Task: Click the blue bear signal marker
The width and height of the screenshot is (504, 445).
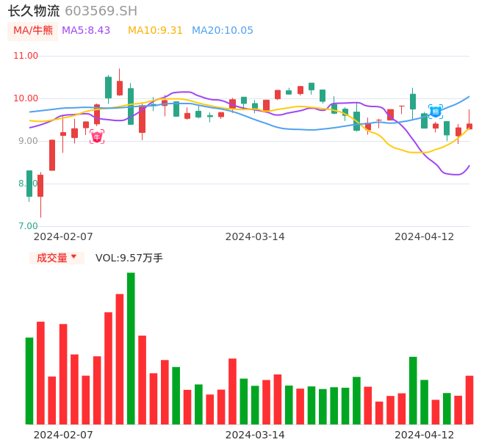Action: 436,112
